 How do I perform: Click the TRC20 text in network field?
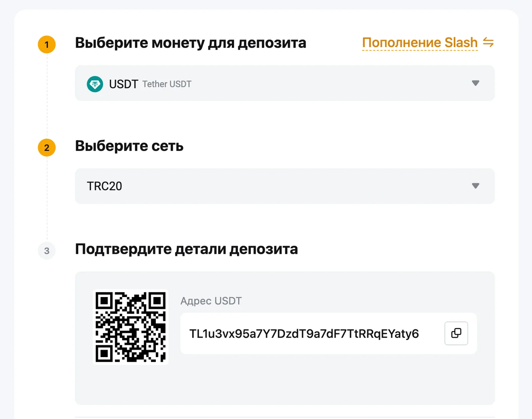104,186
